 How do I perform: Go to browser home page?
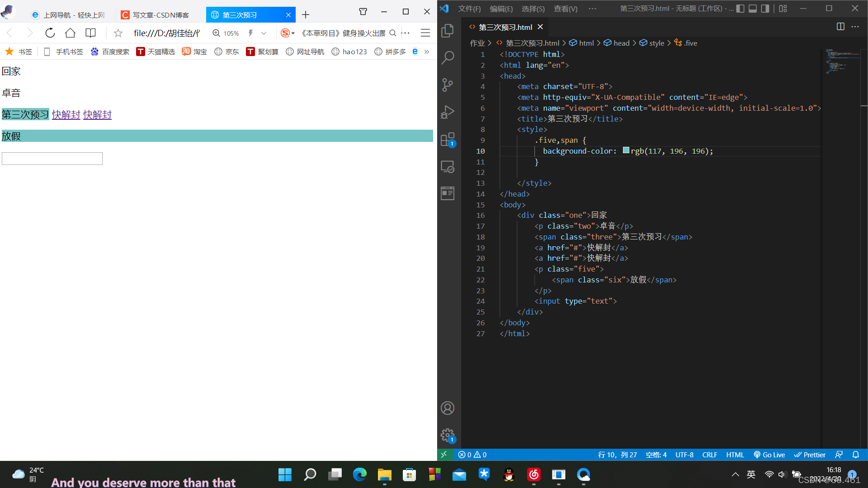pyautogui.click(x=70, y=33)
